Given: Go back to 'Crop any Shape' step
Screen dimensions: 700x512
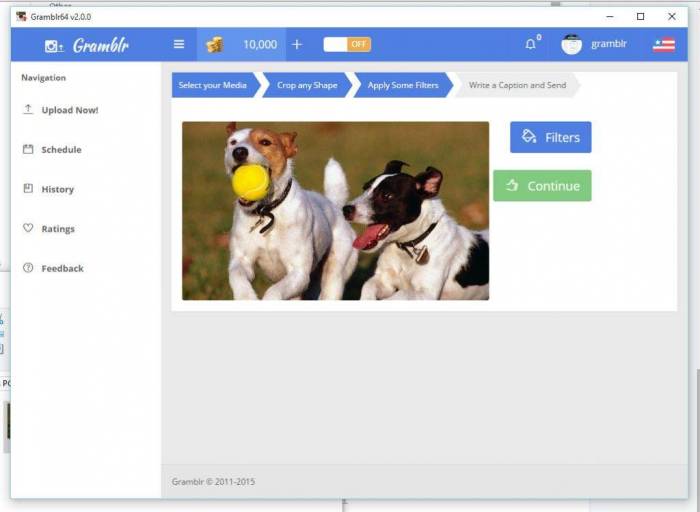Looking at the screenshot, I should point(307,85).
